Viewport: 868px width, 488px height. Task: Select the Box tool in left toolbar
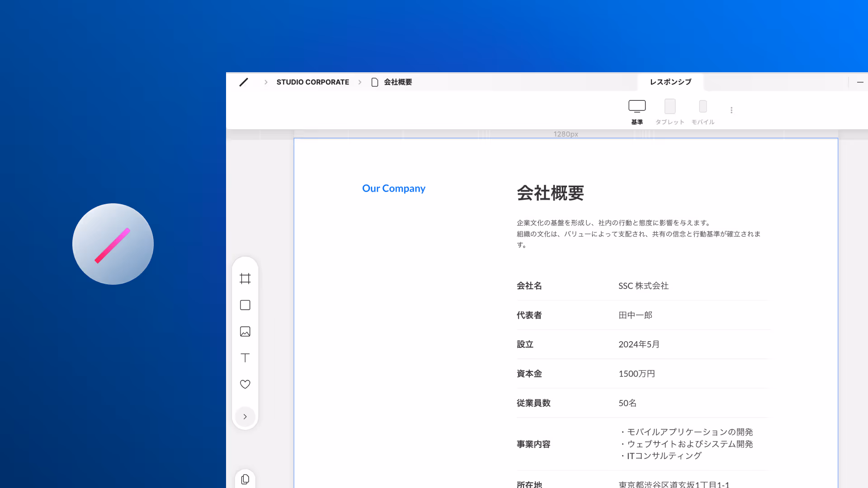point(245,305)
